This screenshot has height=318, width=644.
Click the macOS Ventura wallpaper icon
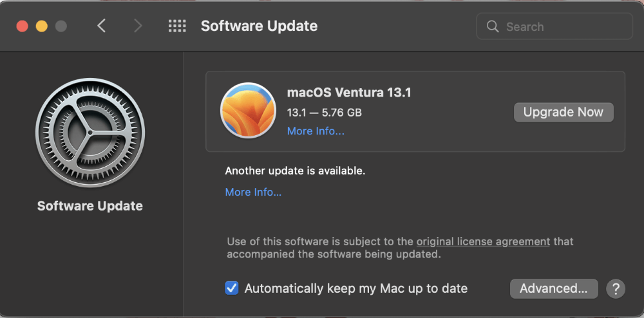(248, 111)
